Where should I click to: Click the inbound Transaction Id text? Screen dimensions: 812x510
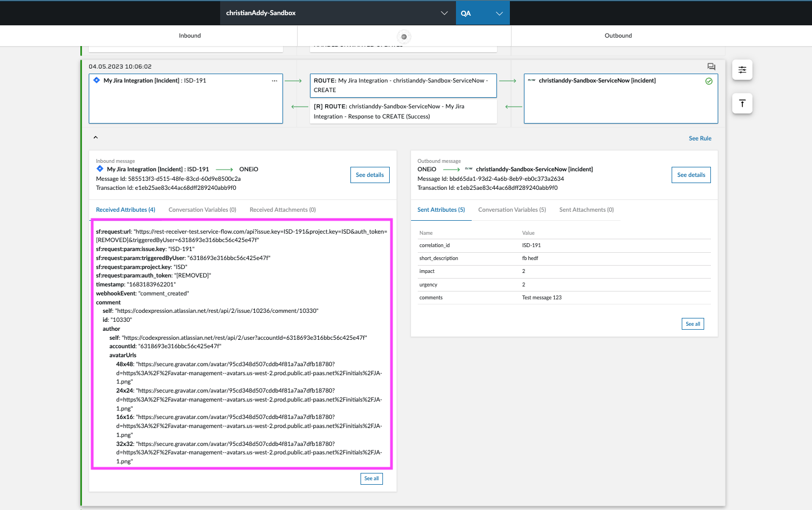point(166,188)
